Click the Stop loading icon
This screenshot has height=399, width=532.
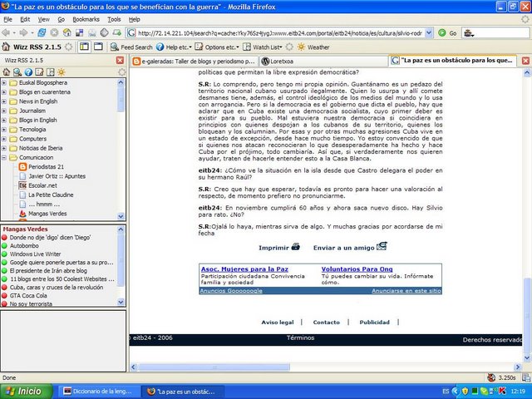coord(54,33)
